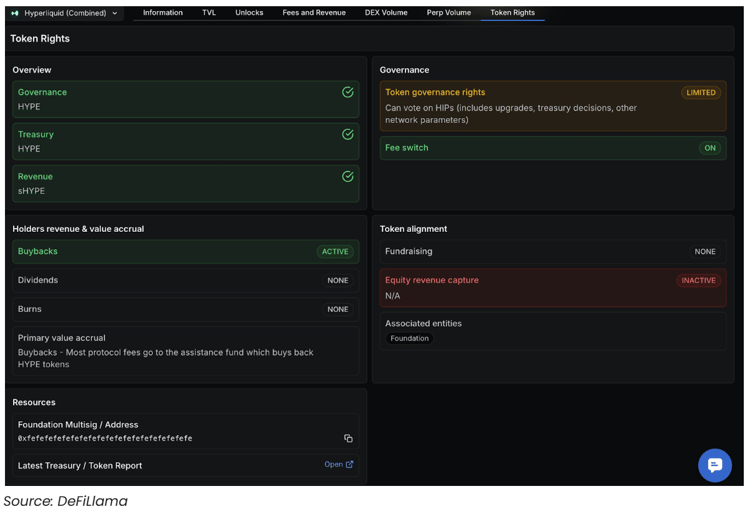Click the Treasury HYPE checkmark icon
This screenshot has width=750, height=517.
348,134
